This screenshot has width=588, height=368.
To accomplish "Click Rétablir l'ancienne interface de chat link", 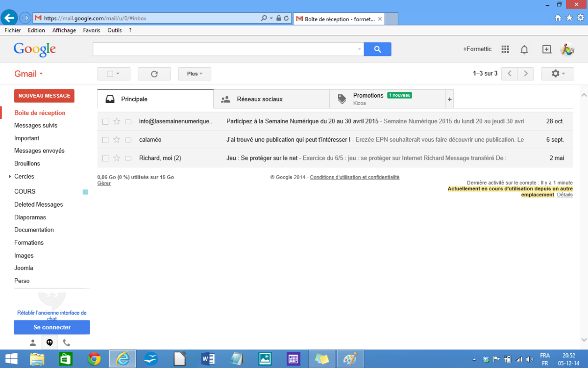I will coord(52,315).
